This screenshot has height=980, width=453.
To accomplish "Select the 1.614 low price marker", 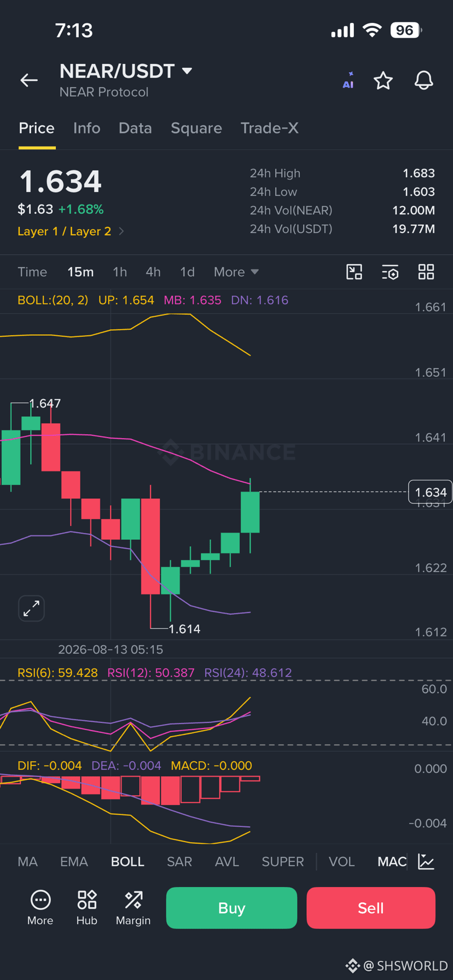I will (184, 629).
